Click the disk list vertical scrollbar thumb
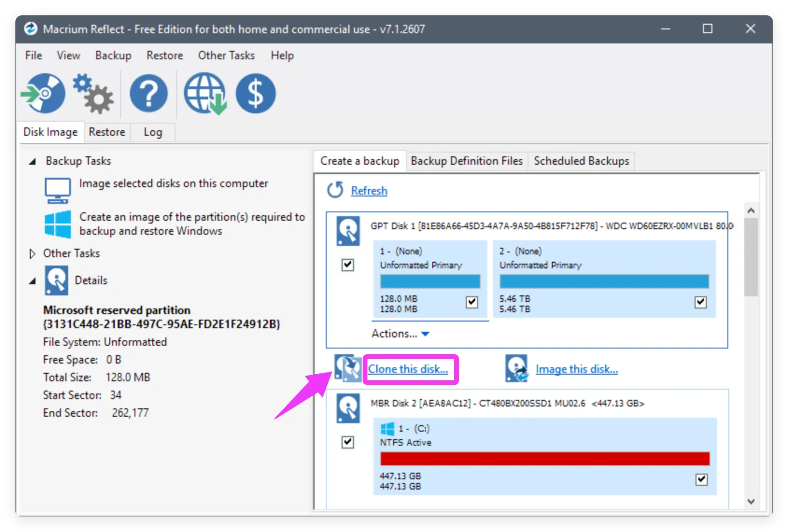Viewport: 788px width, 532px height. coord(751,257)
